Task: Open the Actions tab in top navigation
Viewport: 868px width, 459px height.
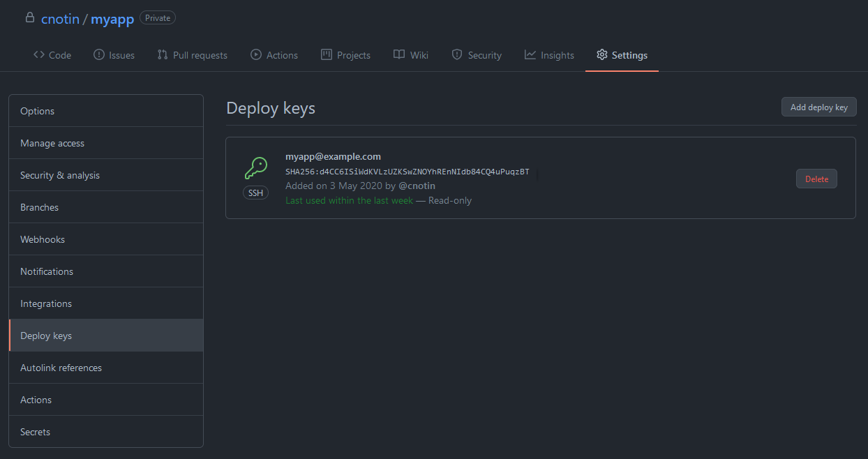Action: 274,55
